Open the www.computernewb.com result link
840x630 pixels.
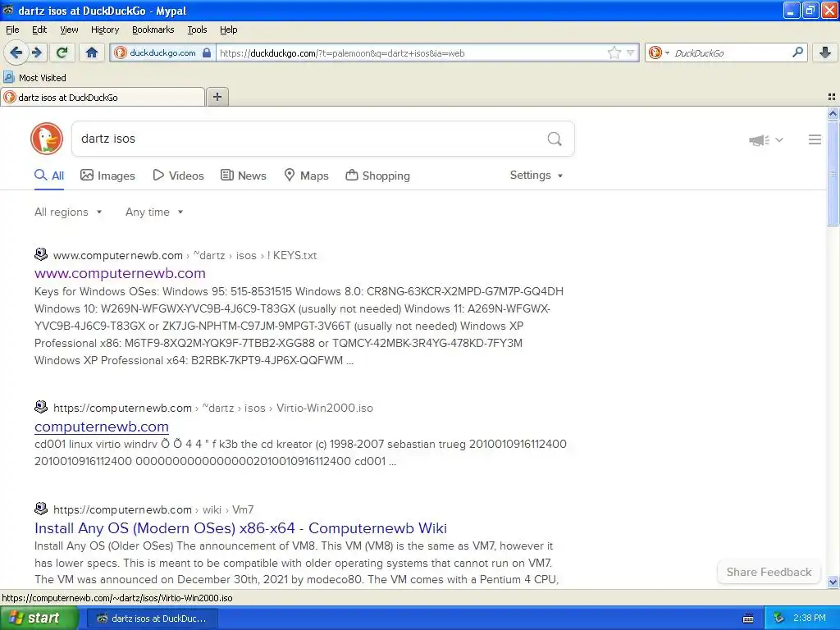(x=120, y=273)
